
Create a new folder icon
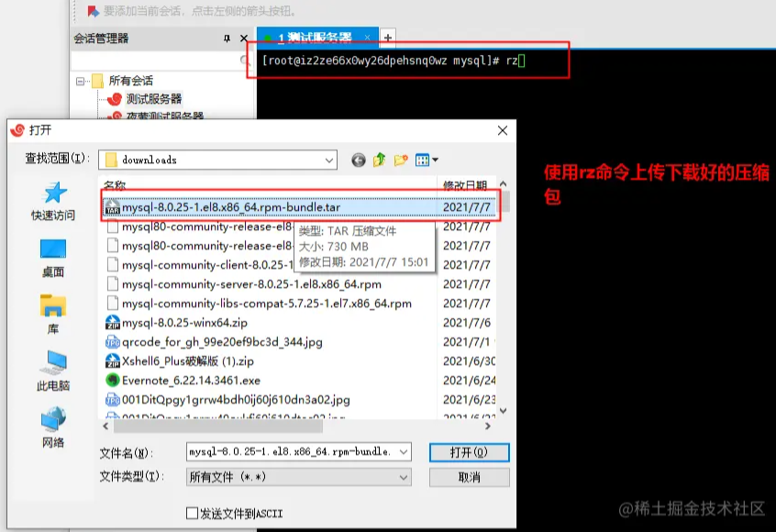[x=401, y=160]
